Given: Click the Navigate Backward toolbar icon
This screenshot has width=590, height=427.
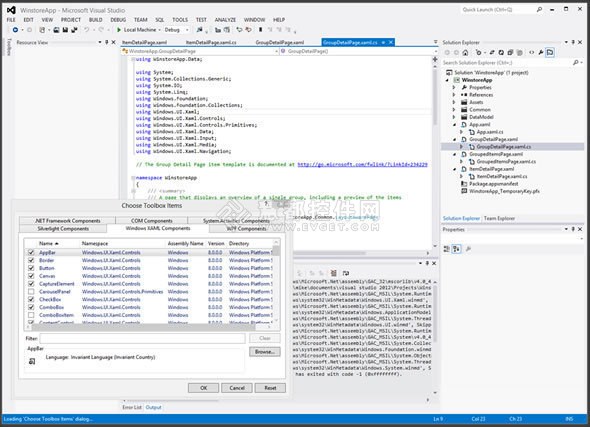Looking at the screenshot, I should (15, 30).
